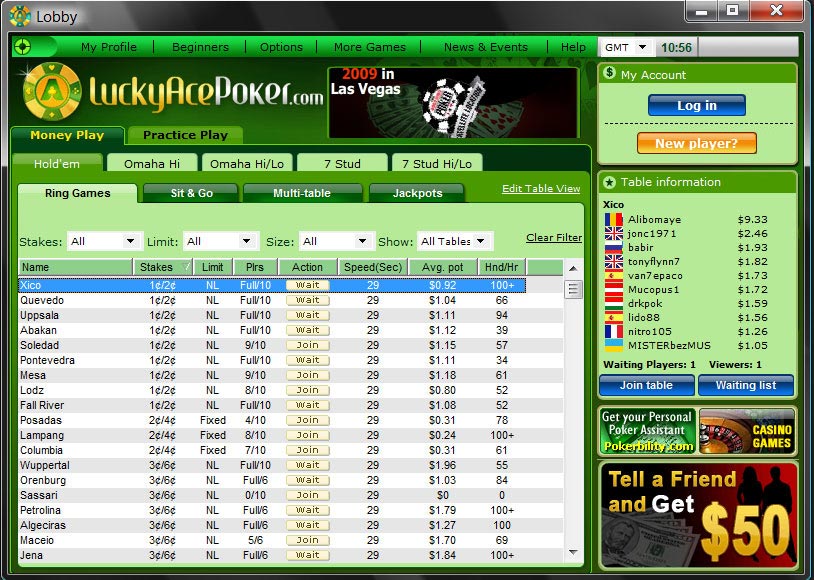814x580 pixels.
Task: Click the Waiting list button
Action: (746, 385)
